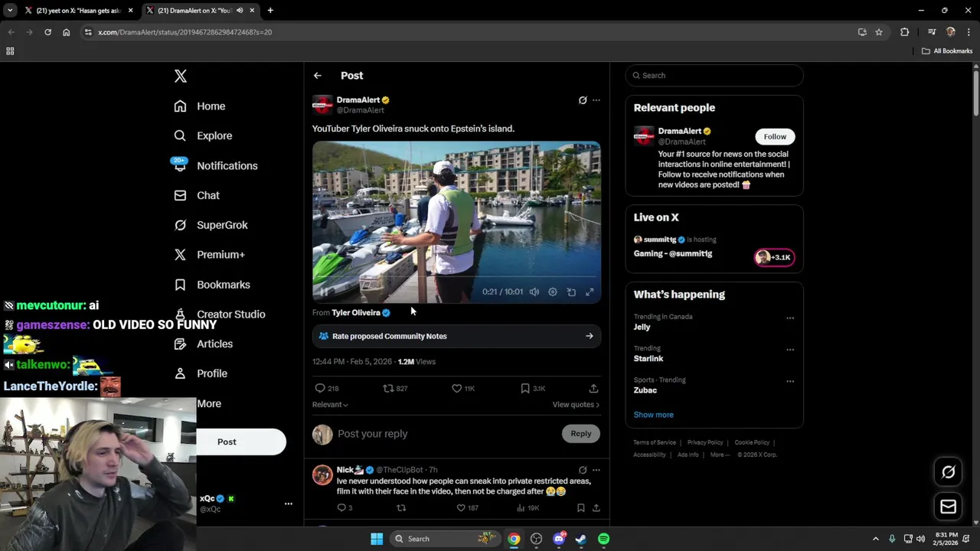The height and width of the screenshot is (551, 980).
Task: Open Profile in the sidebar
Action: click(x=201, y=373)
